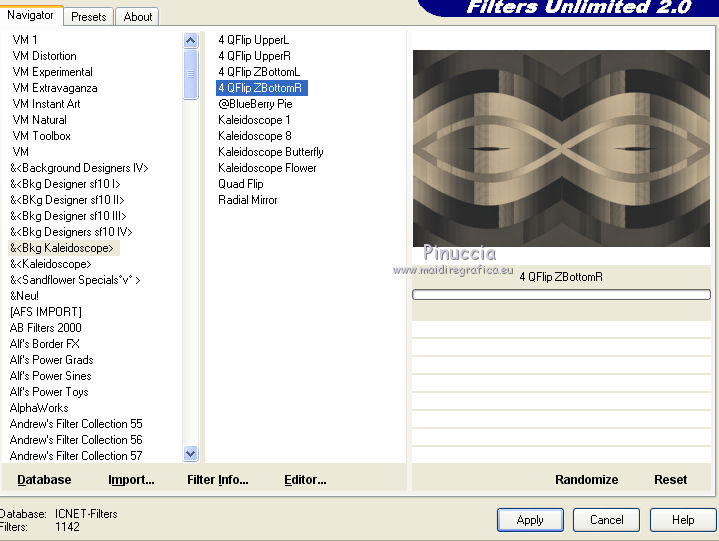Screen dimensions: 719x541
Task: Select AB Filters 2000 category
Action: pyautogui.click(x=45, y=328)
